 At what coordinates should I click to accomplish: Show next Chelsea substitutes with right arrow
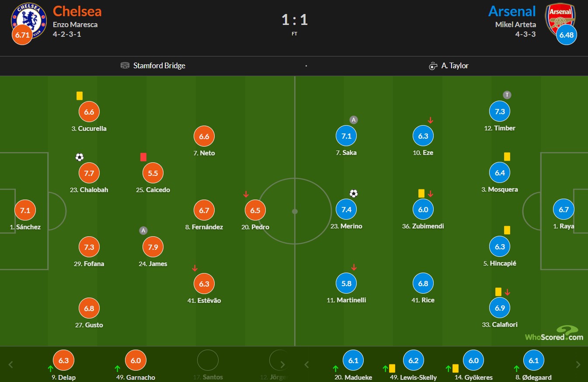pos(282,364)
